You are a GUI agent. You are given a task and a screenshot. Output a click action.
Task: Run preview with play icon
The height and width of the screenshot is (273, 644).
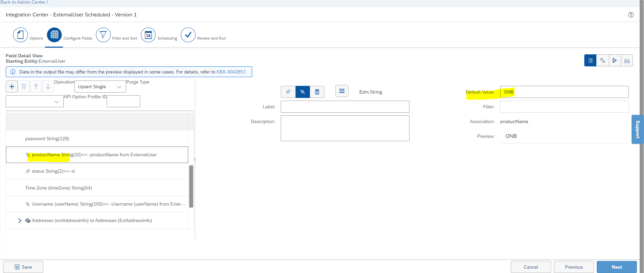[x=614, y=60]
